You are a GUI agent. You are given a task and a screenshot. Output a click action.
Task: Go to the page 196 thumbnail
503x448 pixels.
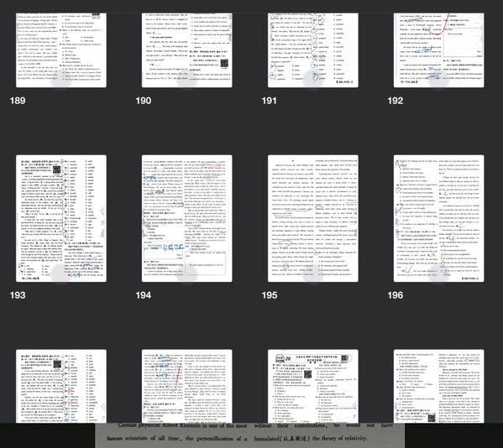439,219
